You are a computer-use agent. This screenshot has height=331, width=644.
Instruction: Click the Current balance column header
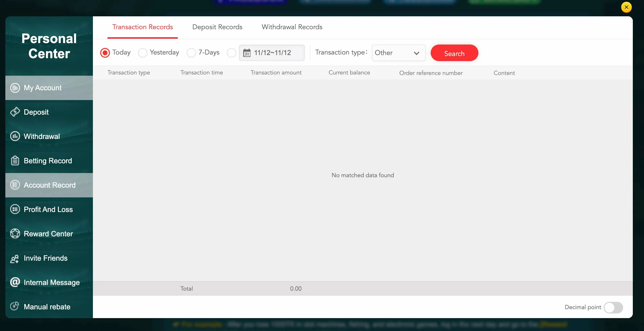(x=349, y=73)
